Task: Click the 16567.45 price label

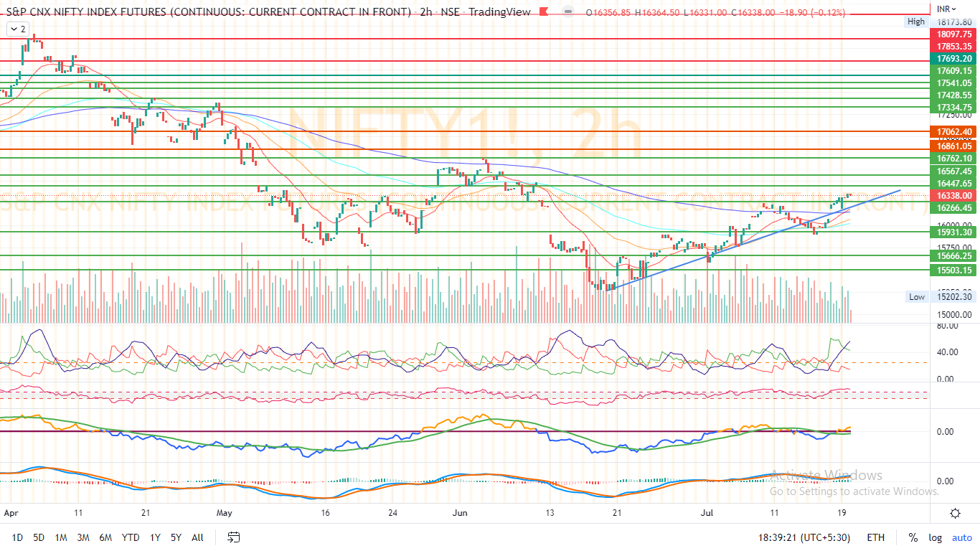Action: pos(955,171)
